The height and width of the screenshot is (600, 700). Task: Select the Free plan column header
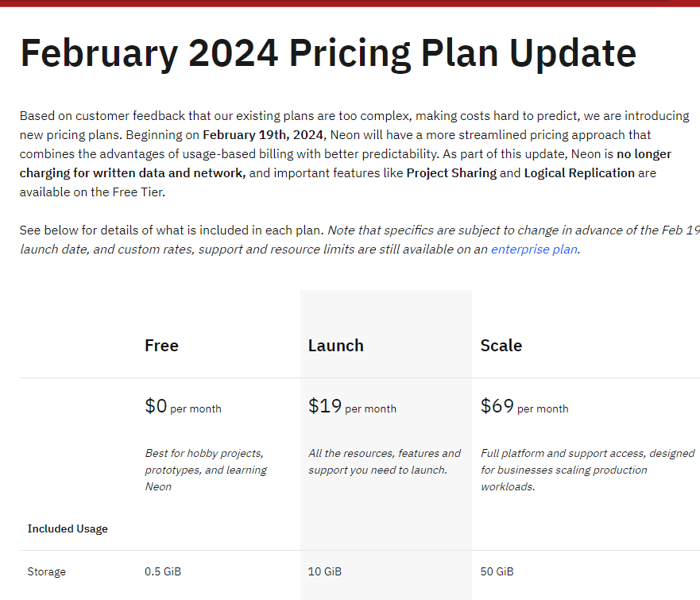tap(161, 346)
